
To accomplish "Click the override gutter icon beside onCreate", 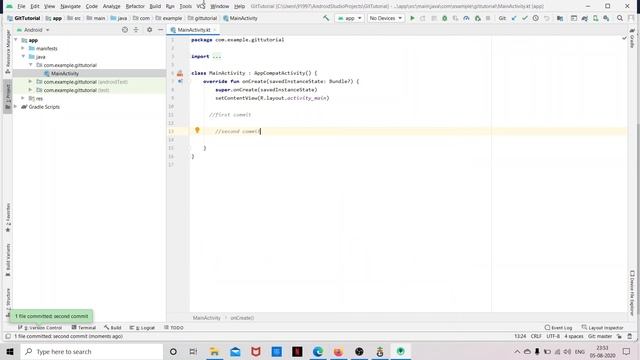I will (180, 81).
